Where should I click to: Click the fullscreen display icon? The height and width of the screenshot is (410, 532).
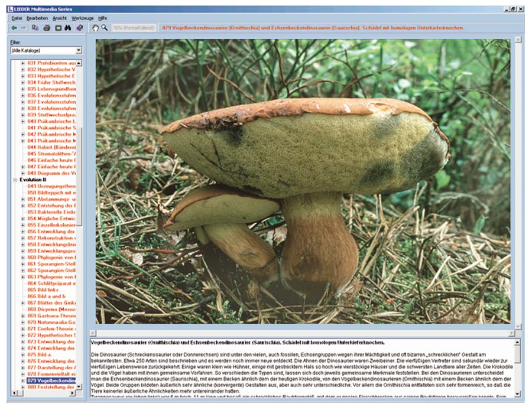[59, 28]
